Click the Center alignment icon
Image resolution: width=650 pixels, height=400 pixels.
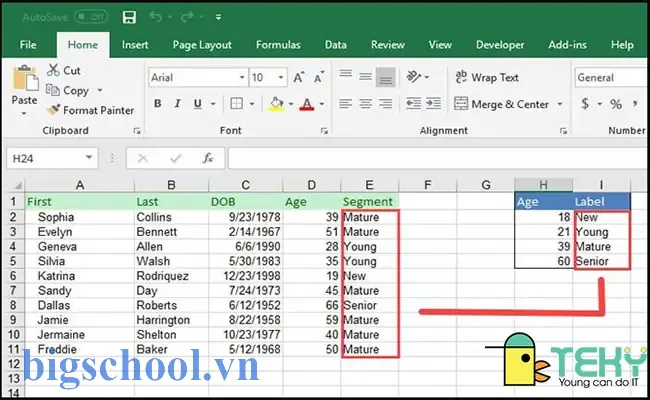point(365,104)
